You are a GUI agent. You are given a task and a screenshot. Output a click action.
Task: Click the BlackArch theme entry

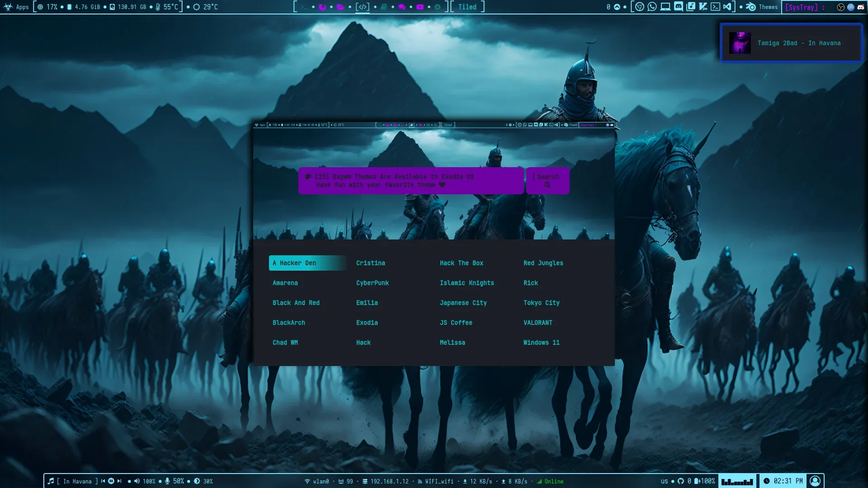(288, 322)
